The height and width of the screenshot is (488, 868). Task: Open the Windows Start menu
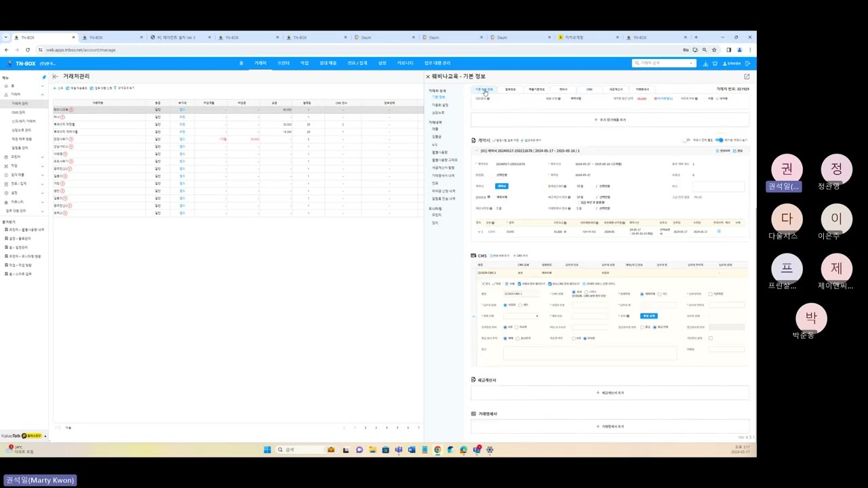click(267, 449)
